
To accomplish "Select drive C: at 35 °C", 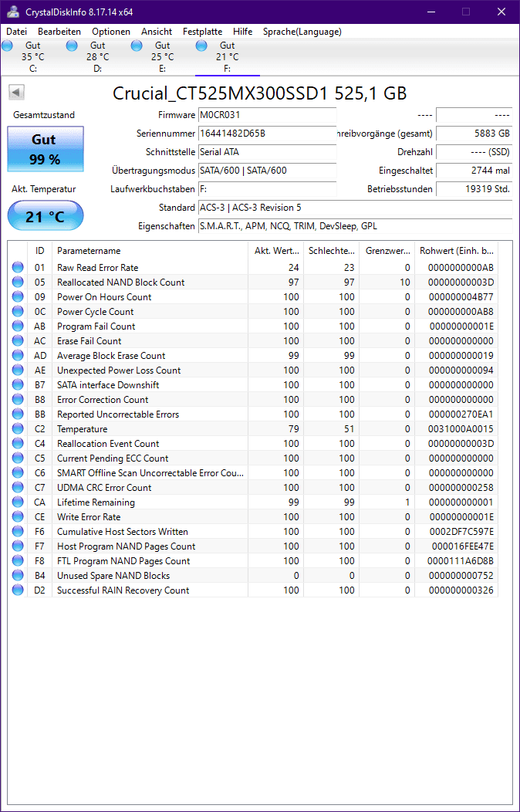I will pyautogui.click(x=32, y=57).
